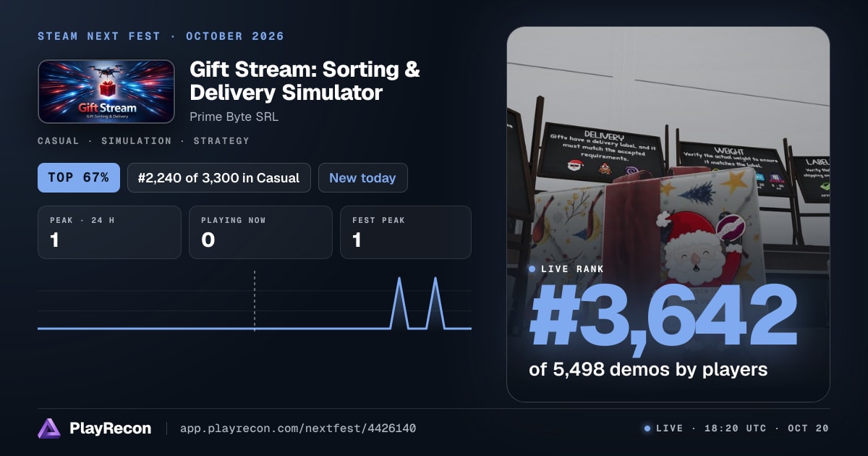Click the LIVE · 18:20 UTC · OCT 20 status
This screenshot has height=456, width=868.
tap(736, 428)
